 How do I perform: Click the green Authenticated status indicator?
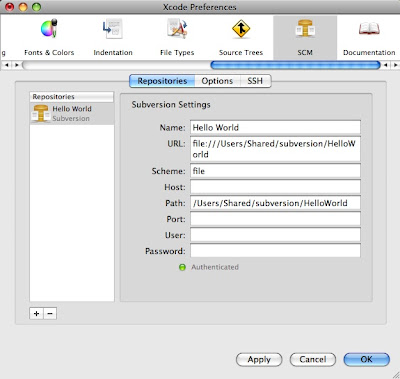point(182,267)
